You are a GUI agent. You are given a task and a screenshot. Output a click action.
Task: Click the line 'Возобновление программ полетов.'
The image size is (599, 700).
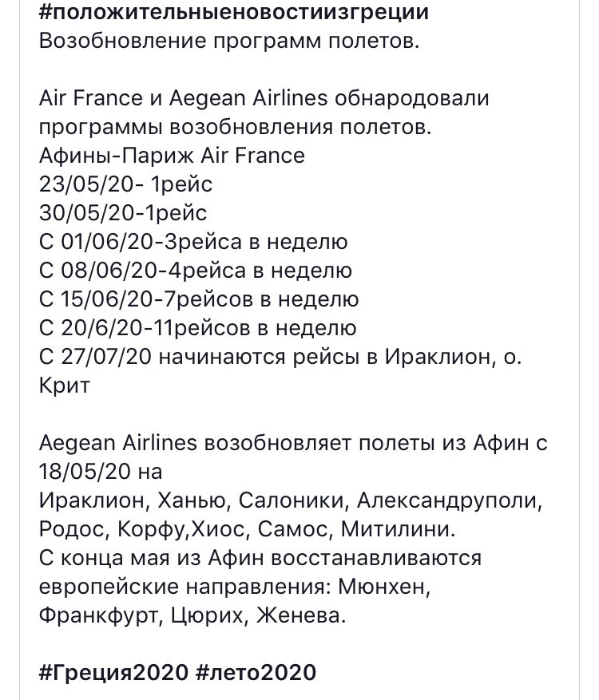(229, 41)
